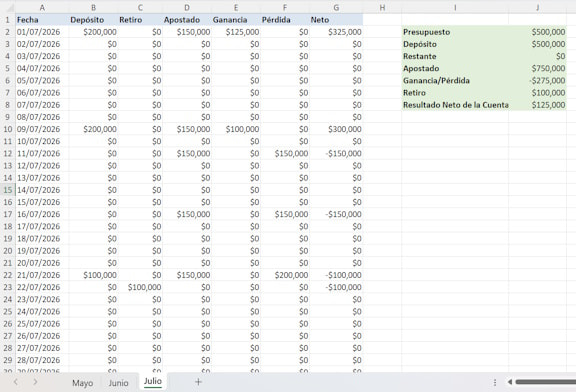Select the Apostado total $750,000

[x=537, y=68]
